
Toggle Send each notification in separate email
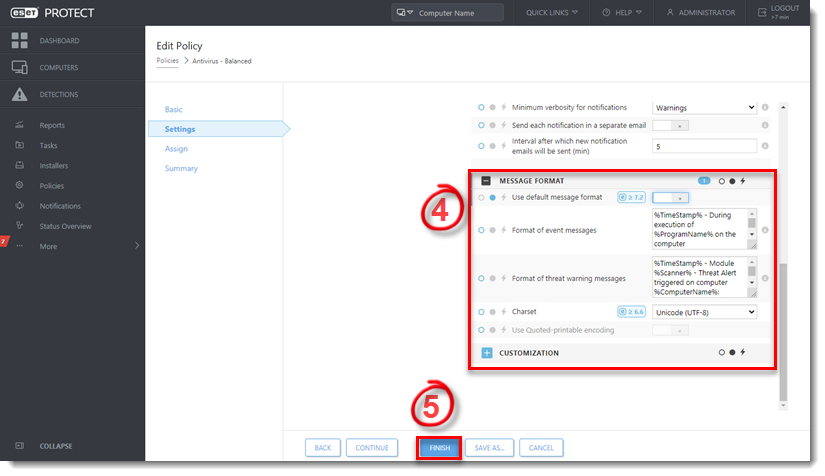[x=670, y=126]
